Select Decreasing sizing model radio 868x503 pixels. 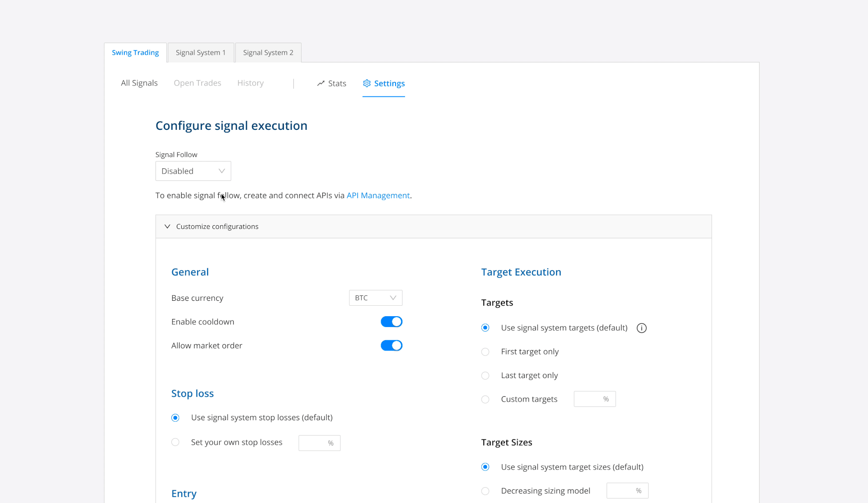coord(485,491)
